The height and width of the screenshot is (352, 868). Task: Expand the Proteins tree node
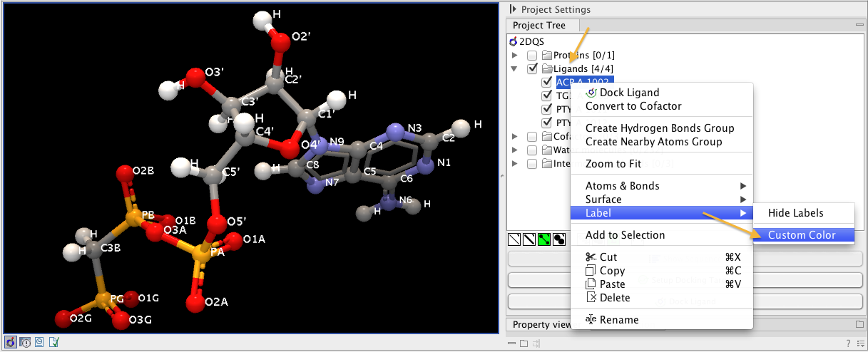515,56
